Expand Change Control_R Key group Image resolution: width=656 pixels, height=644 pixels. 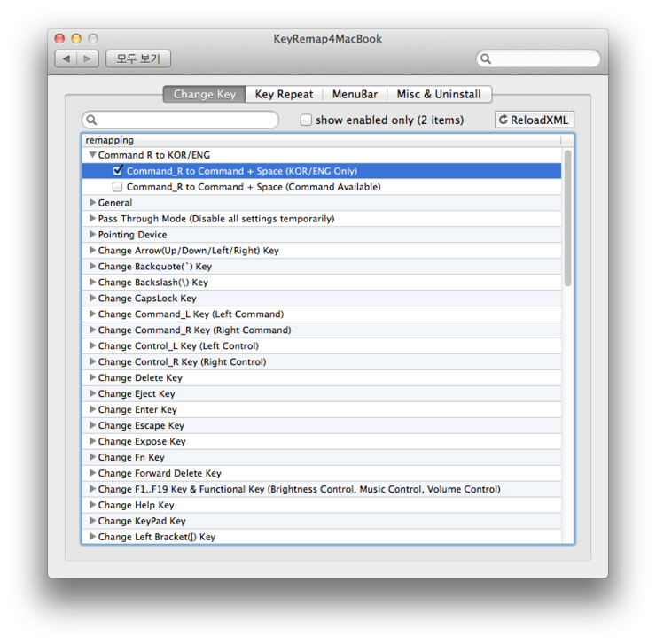point(92,361)
